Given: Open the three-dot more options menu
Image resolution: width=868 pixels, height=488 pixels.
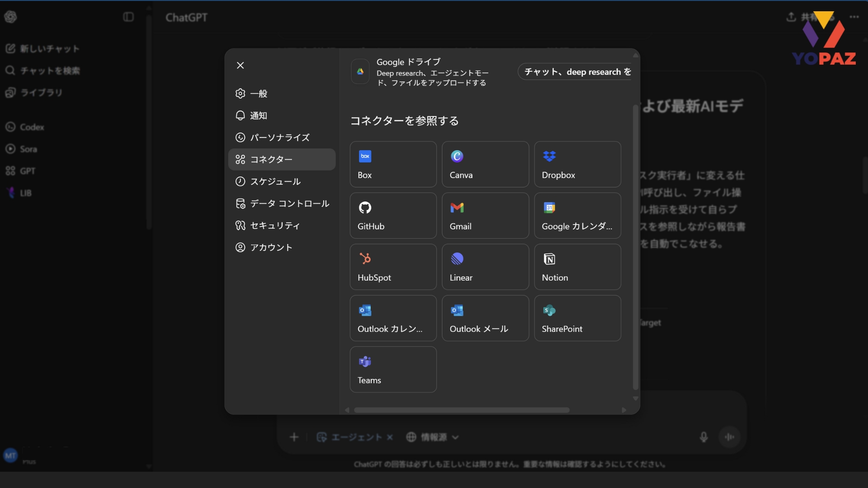Looking at the screenshot, I should tap(854, 17).
